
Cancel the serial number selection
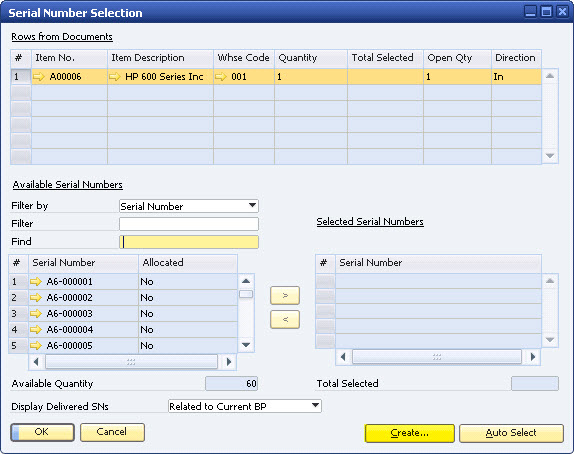click(112, 432)
